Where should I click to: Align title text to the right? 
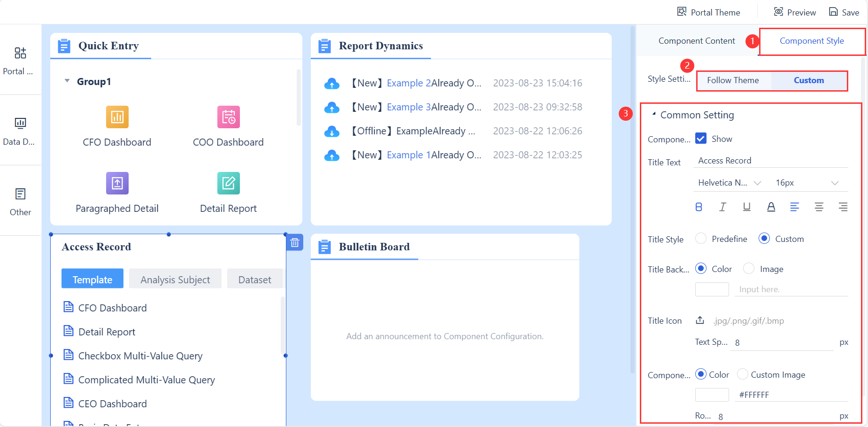(843, 207)
